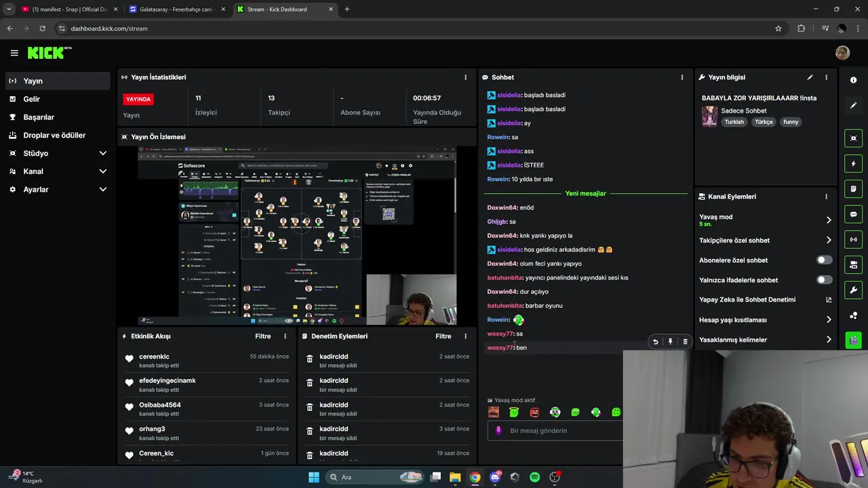Click the three-dots cluster icon in right rail

(x=853, y=315)
